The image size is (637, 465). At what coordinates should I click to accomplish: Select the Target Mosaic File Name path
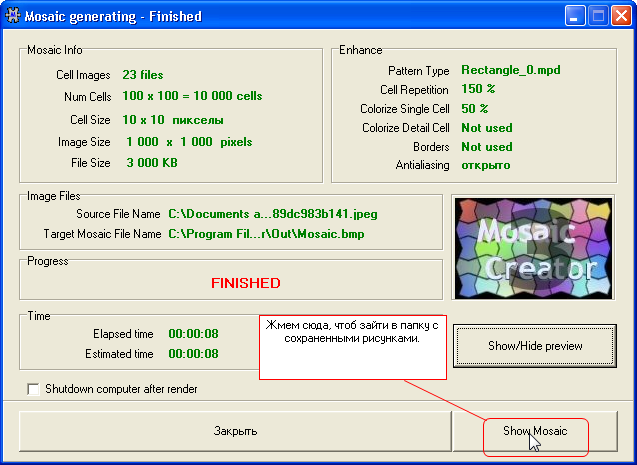click(x=266, y=234)
